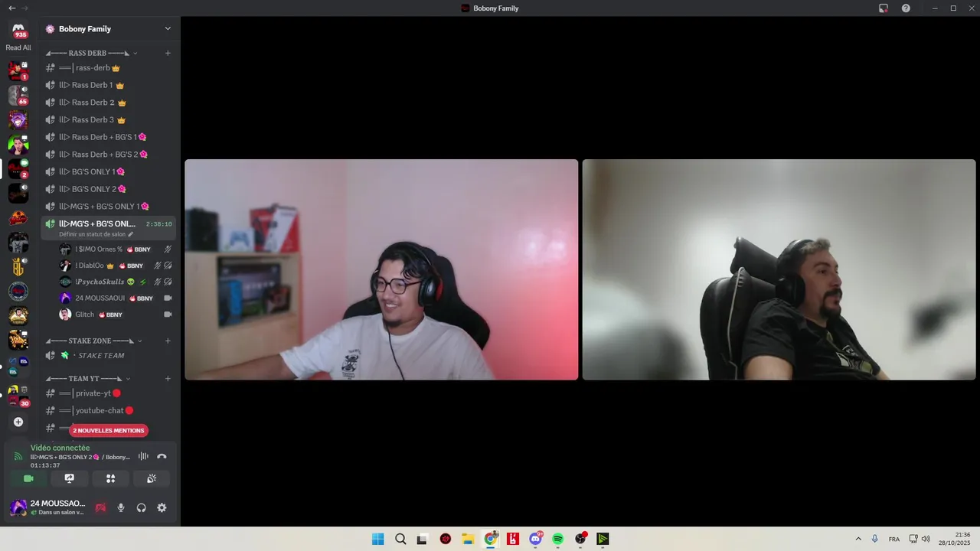Jump to 2 NOUVELLES MENTIONS
This screenshot has width=980, height=551.
(x=109, y=430)
